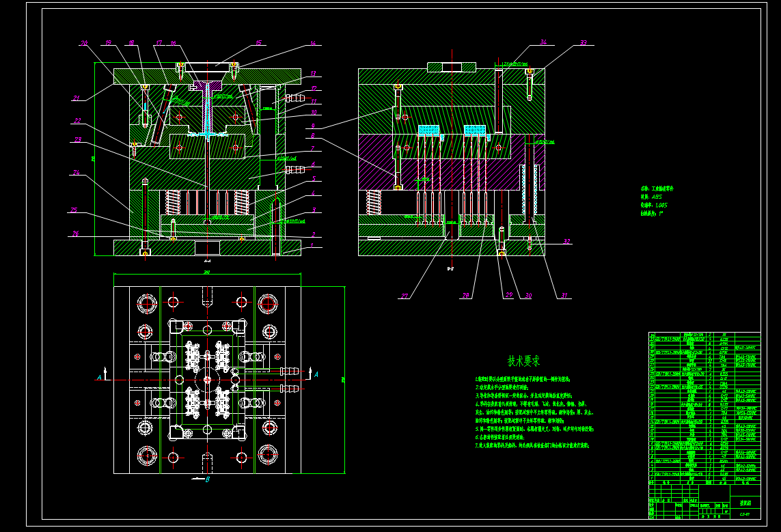
Task: Click part balloon number 21
Action: point(77,98)
